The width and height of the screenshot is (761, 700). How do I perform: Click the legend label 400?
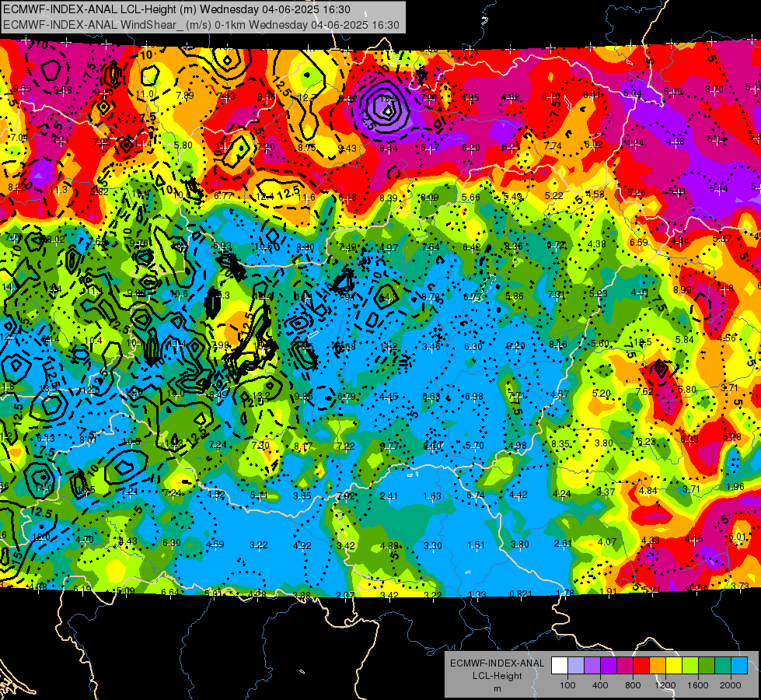[x=600, y=685]
